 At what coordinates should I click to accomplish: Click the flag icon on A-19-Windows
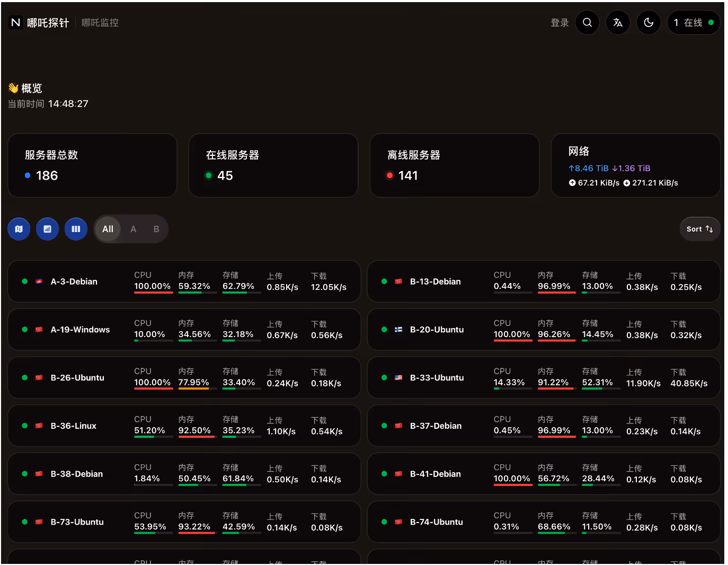click(x=39, y=330)
